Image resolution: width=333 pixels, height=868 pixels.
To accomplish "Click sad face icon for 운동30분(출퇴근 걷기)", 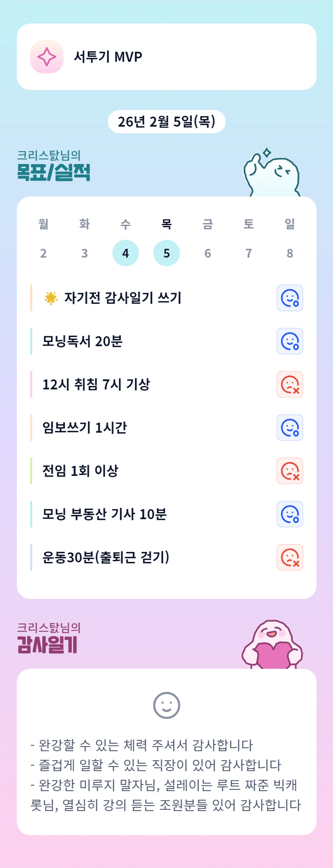I will pos(290,557).
